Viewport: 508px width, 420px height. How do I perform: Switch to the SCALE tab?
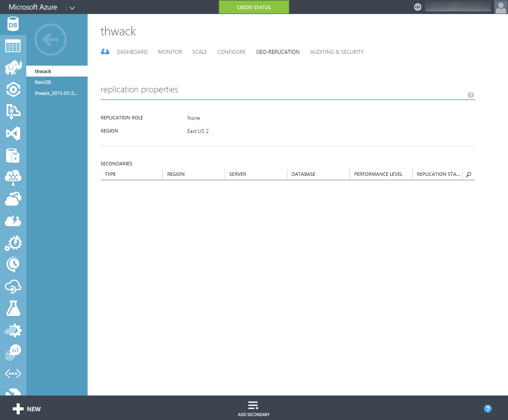pyautogui.click(x=200, y=52)
